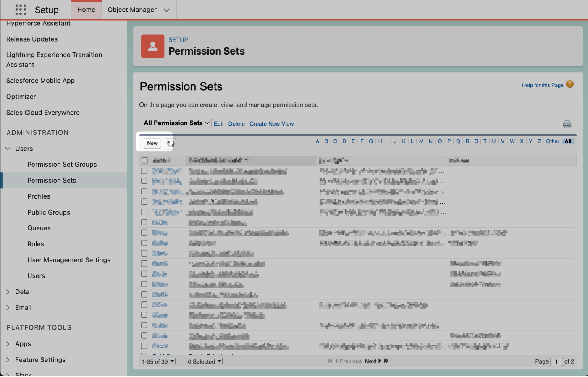588x377 pixels.
Task: Open the Help for this Page link
Action: point(543,85)
